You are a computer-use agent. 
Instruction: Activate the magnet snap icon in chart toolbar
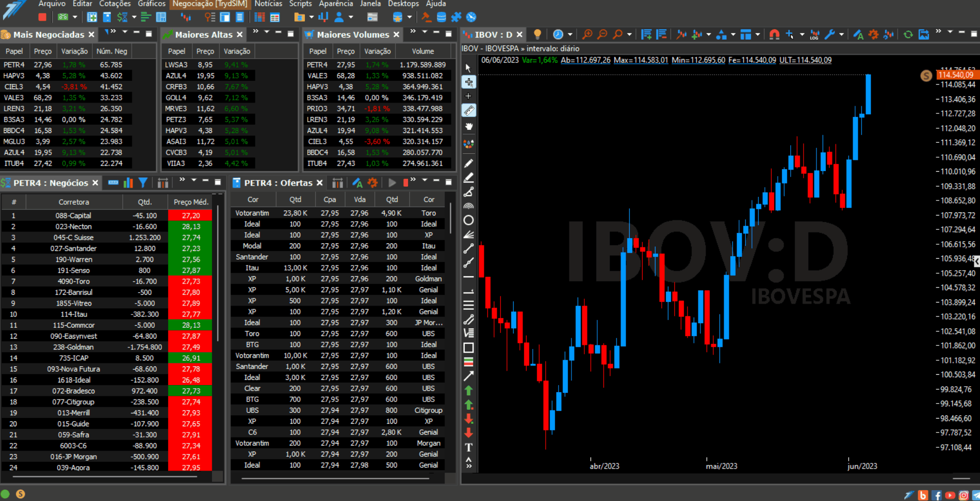(x=774, y=35)
